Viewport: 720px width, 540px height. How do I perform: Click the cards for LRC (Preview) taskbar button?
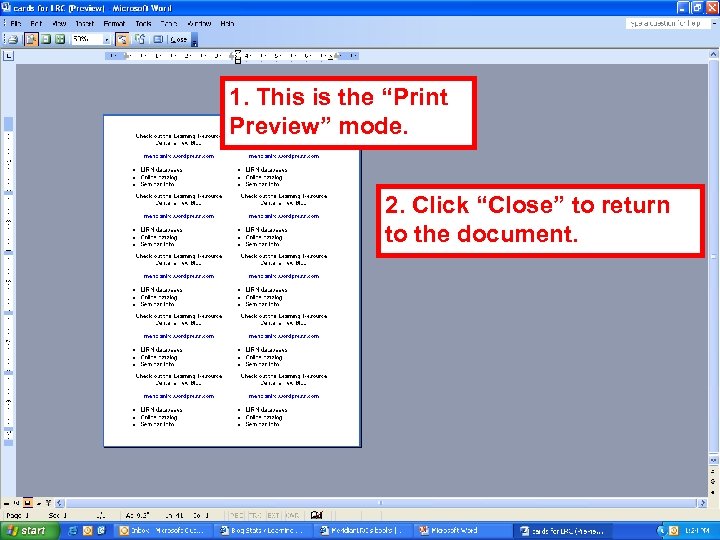click(563, 531)
